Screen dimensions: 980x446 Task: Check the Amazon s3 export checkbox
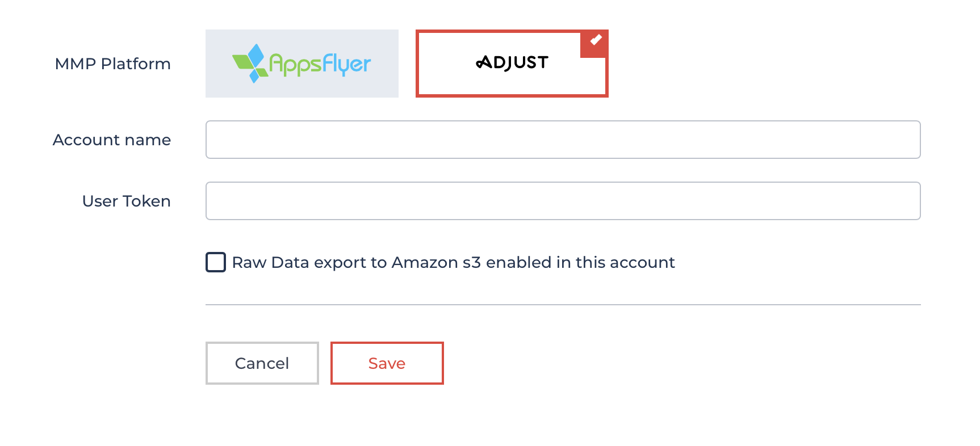pos(215,262)
